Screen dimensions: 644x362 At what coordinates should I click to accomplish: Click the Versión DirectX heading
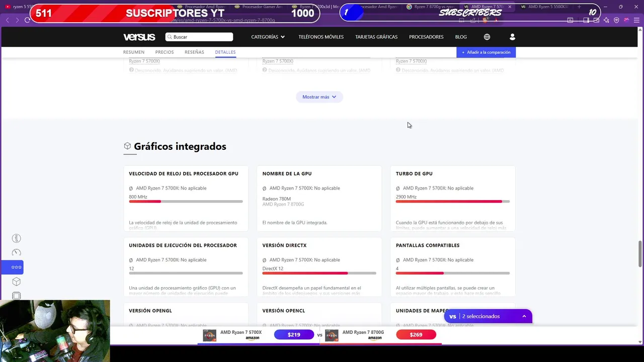tap(284, 245)
